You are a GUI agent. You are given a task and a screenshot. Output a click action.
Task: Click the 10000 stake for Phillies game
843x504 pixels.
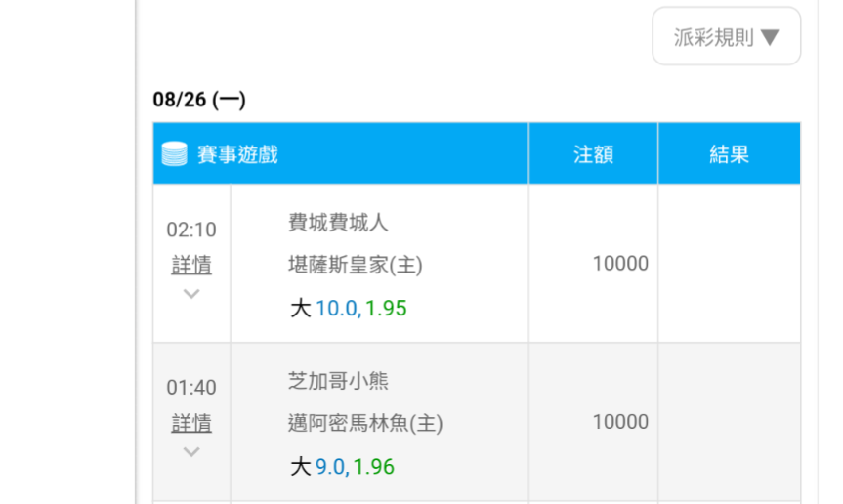[x=620, y=264]
